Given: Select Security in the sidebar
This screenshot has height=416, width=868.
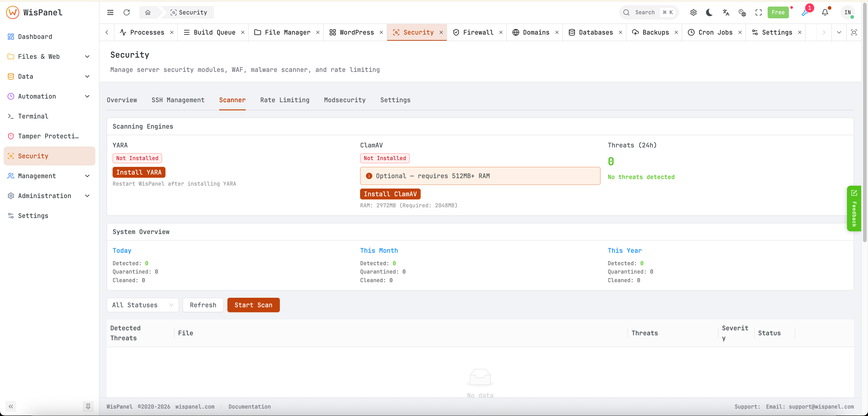Looking at the screenshot, I should 49,156.
